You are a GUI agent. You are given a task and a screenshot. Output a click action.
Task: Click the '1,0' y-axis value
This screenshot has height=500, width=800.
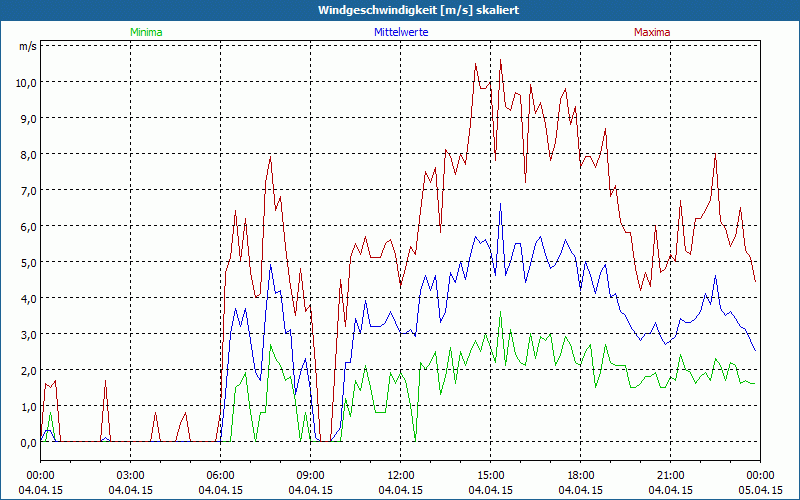coord(28,407)
